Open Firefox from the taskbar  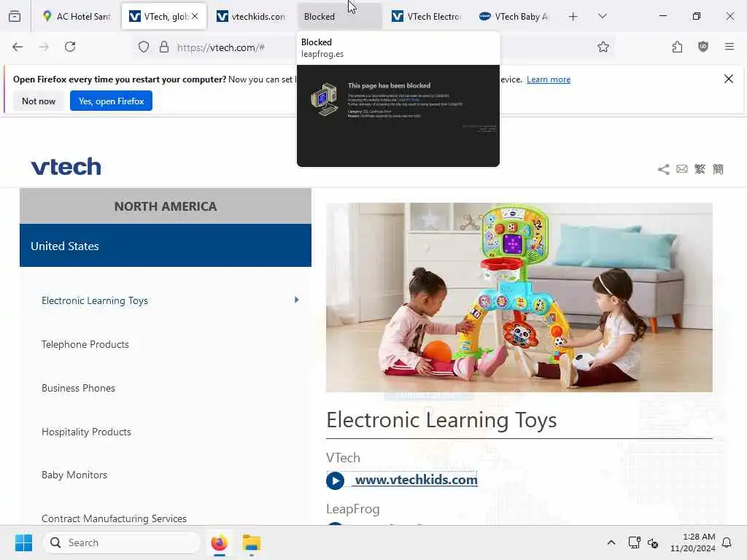point(219,542)
